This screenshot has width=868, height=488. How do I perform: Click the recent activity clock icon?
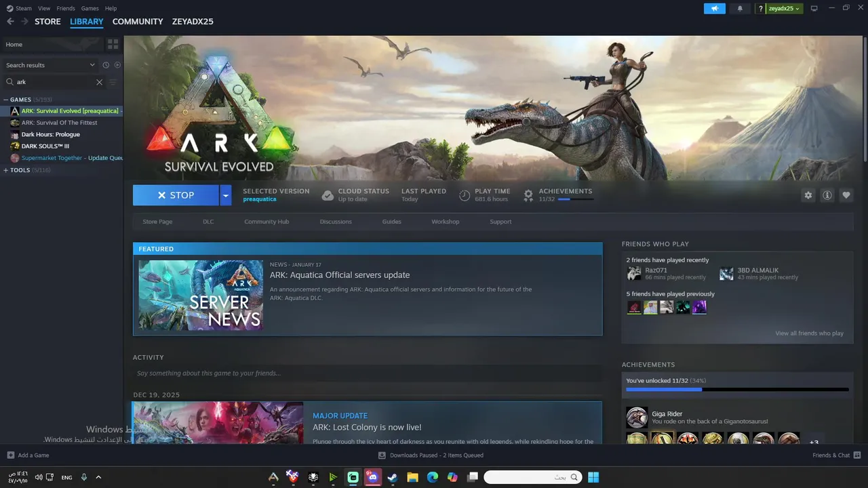tap(106, 65)
